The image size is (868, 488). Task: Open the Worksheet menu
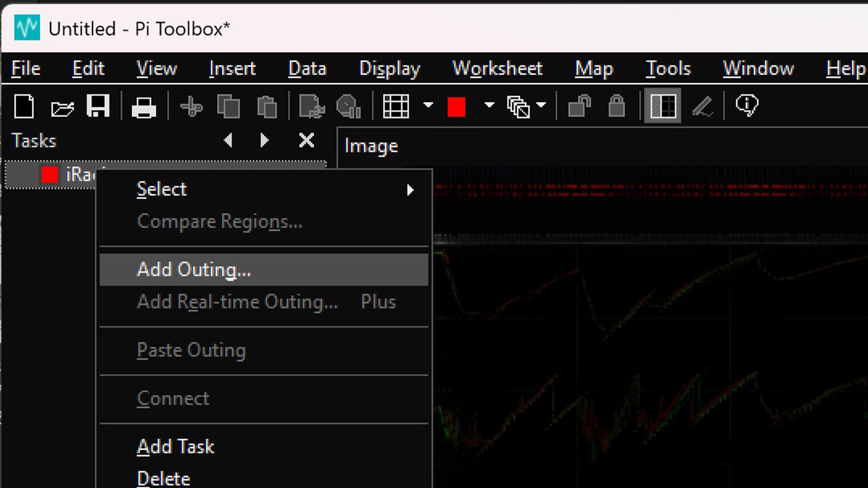click(497, 69)
